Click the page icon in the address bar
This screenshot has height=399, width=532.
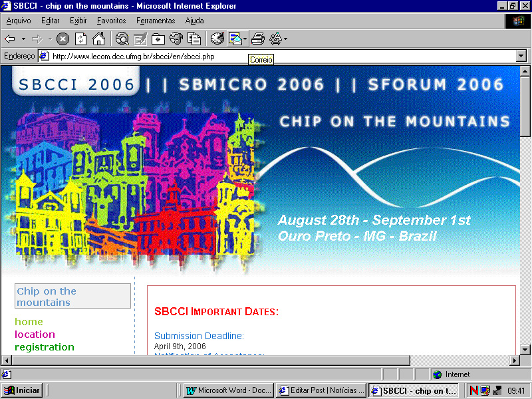pyautogui.click(x=45, y=56)
